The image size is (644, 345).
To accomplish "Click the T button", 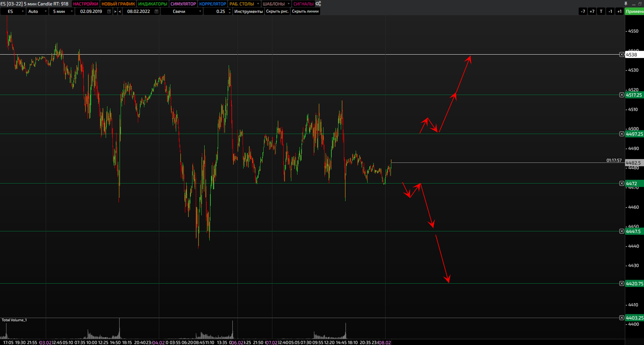I will (x=601, y=11).
